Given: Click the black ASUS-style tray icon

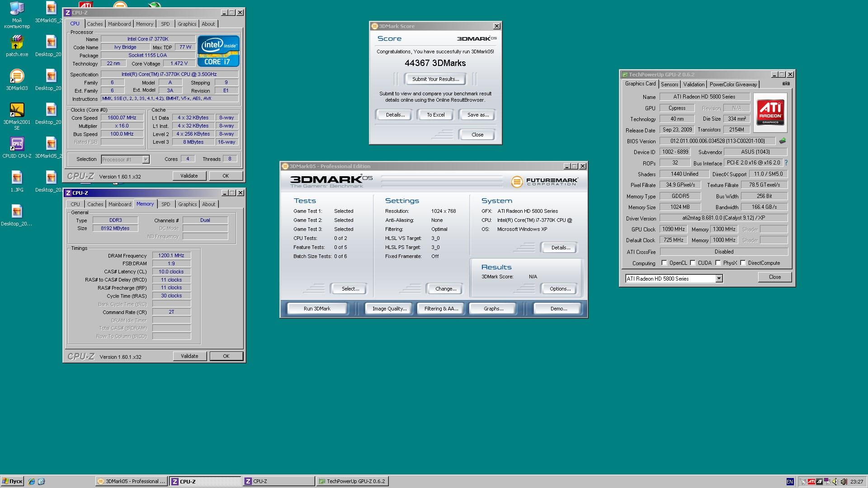Looking at the screenshot, I should pyautogui.click(x=819, y=482).
